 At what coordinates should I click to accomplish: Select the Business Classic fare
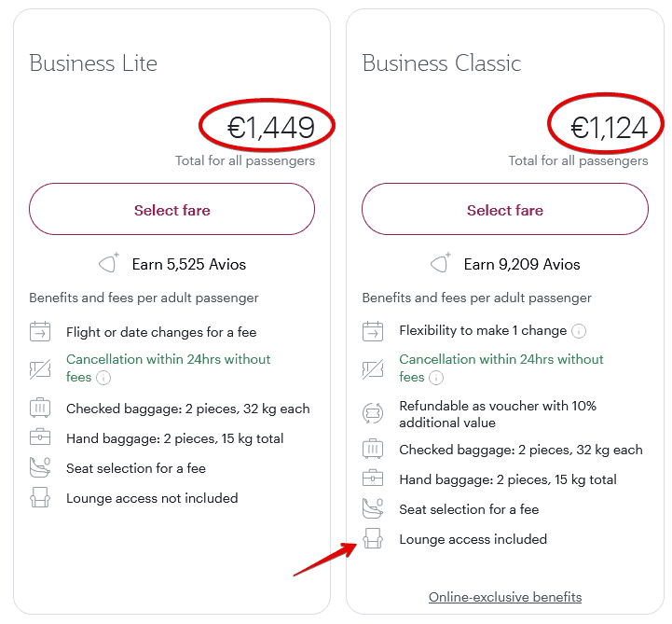(x=504, y=210)
